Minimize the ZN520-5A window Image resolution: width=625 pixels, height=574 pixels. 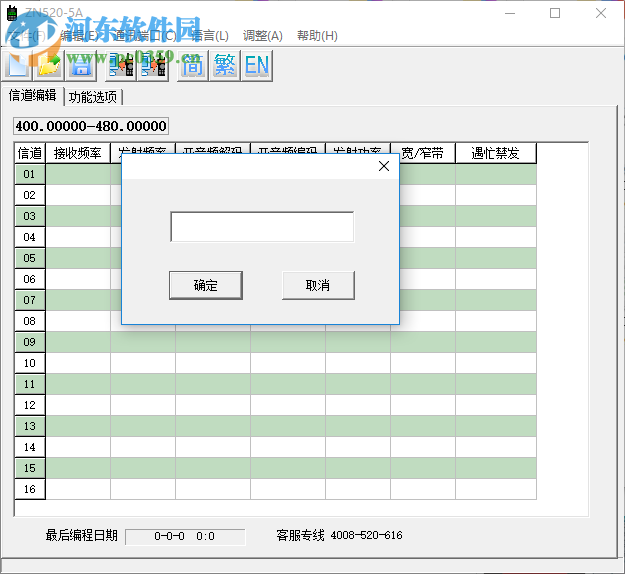(510, 13)
